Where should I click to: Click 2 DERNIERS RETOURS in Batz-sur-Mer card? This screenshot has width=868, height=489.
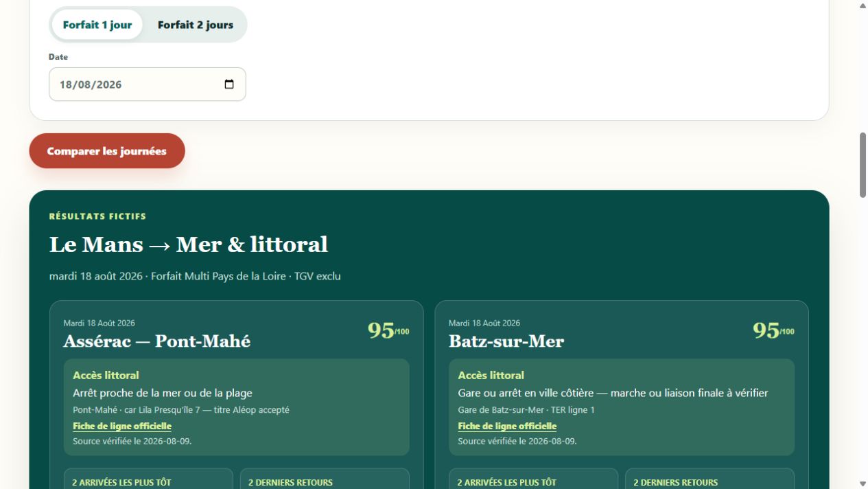675,483
